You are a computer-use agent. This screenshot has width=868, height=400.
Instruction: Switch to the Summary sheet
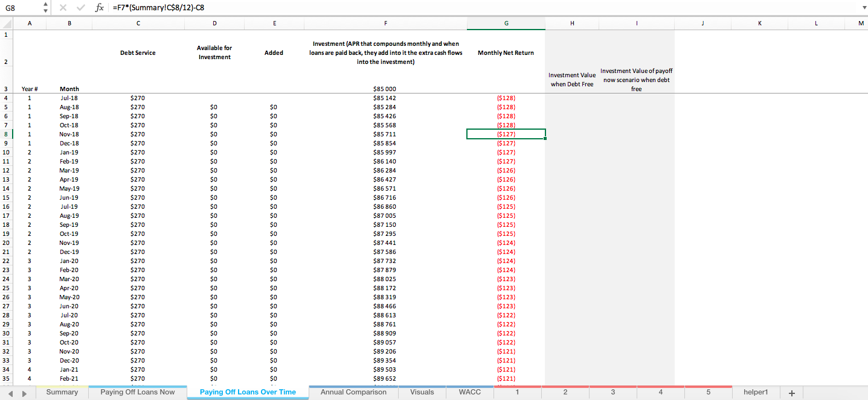pyautogui.click(x=61, y=392)
